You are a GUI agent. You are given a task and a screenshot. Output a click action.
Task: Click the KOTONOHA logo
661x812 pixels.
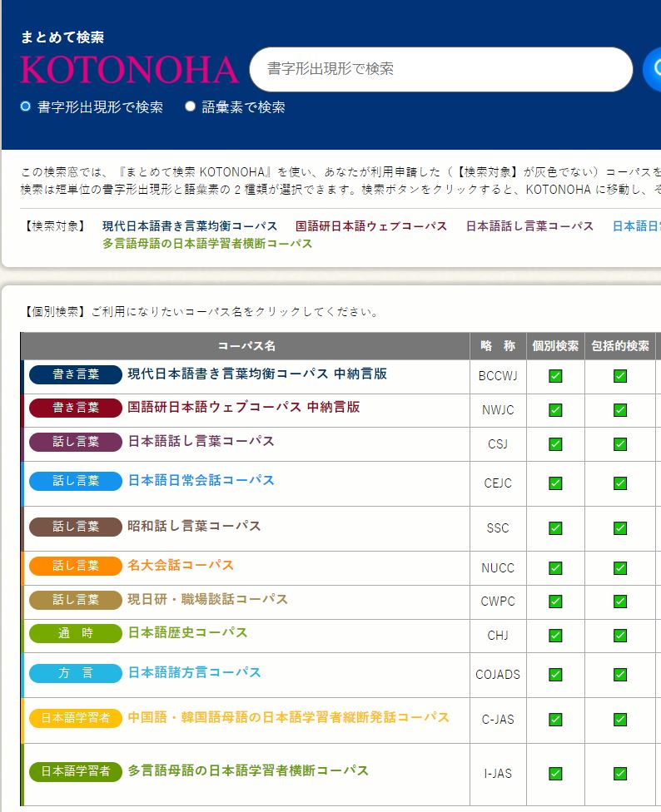tap(130, 69)
